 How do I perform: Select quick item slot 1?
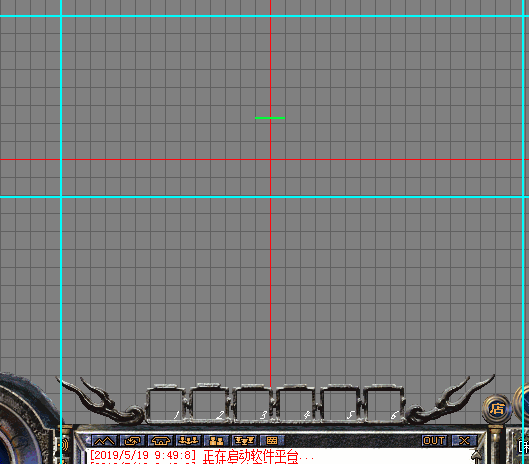(x=166, y=404)
